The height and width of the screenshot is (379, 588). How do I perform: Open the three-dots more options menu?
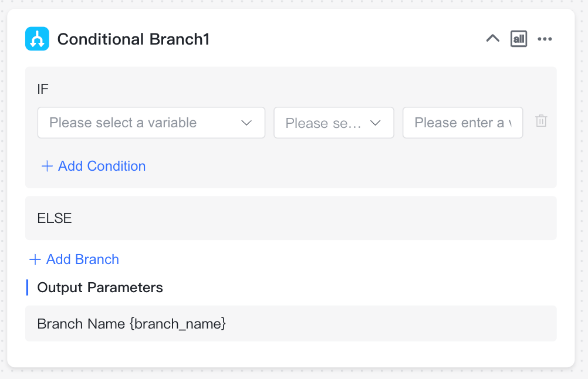tap(545, 39)
